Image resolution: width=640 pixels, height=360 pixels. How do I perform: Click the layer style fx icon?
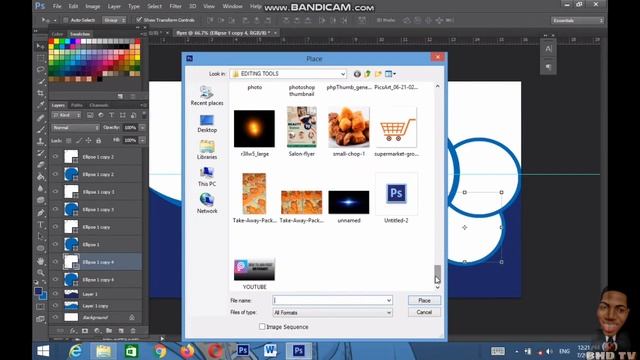[x=73, y=331]
